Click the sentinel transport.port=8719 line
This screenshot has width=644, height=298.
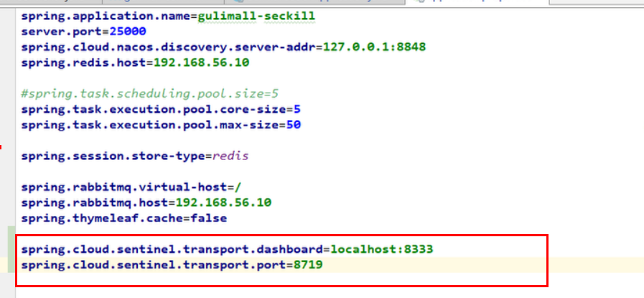click(x=172, y=265)
